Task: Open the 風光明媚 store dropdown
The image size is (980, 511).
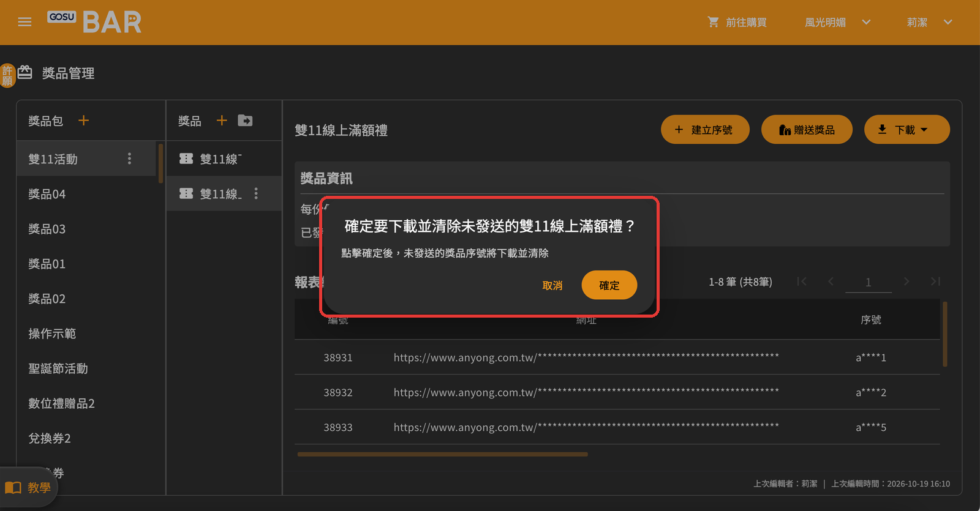Action: pyautogui.click(x=837, y=22)
